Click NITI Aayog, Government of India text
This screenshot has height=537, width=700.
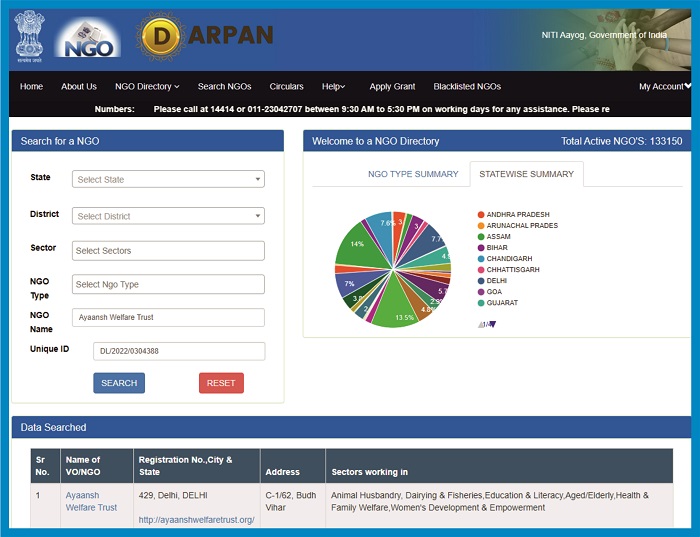(604, 35)
